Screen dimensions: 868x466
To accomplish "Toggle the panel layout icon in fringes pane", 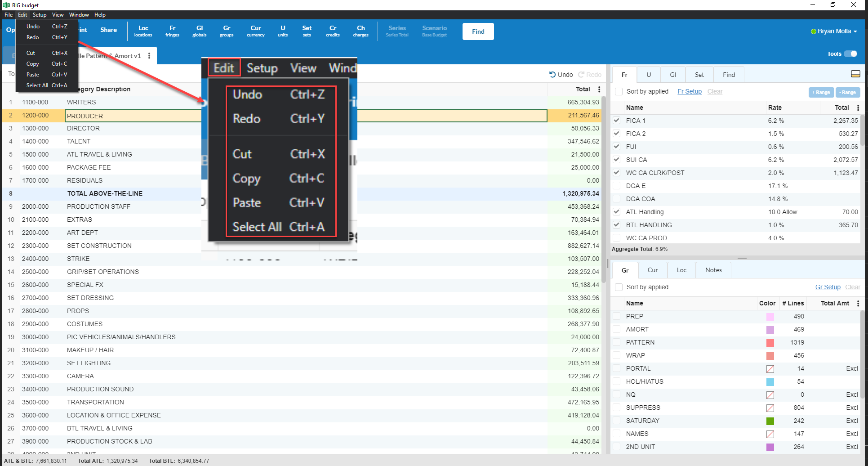I will pos(855,74).
